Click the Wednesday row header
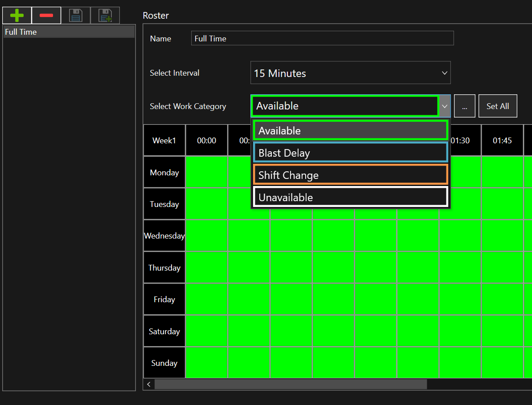This screenshot has height=405, width=532. (x=164, y=236)
